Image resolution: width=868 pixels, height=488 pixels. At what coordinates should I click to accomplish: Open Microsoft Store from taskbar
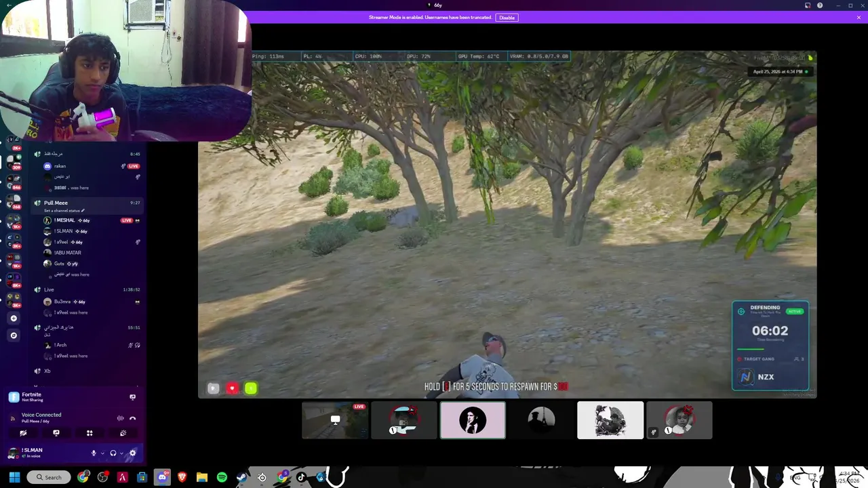point(142,477)
